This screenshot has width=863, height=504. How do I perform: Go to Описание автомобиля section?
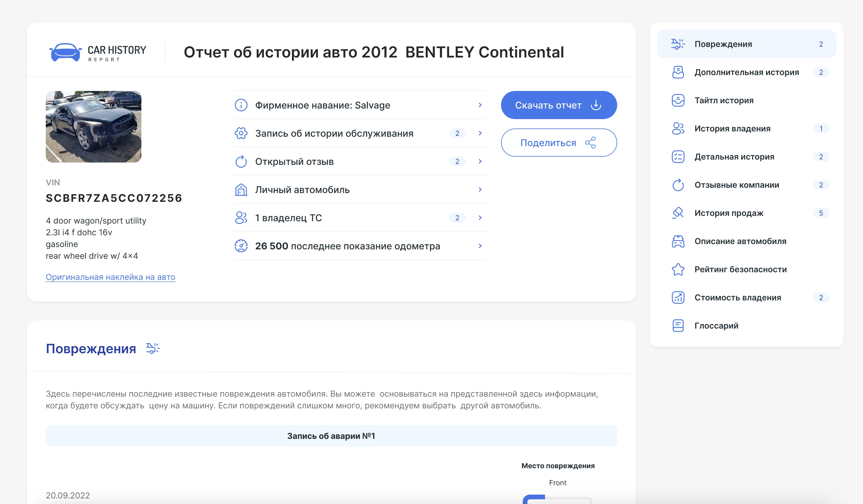pyautogui.click(x=747, y=241)
